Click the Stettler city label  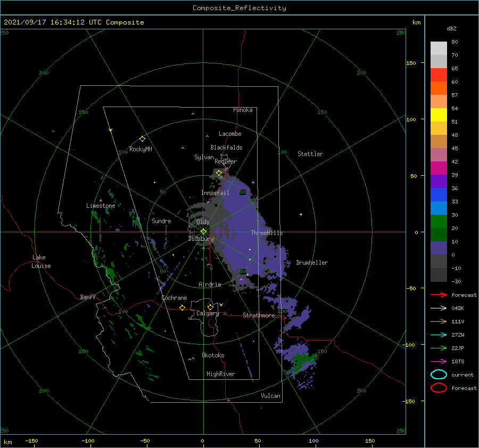coord(310,154)
